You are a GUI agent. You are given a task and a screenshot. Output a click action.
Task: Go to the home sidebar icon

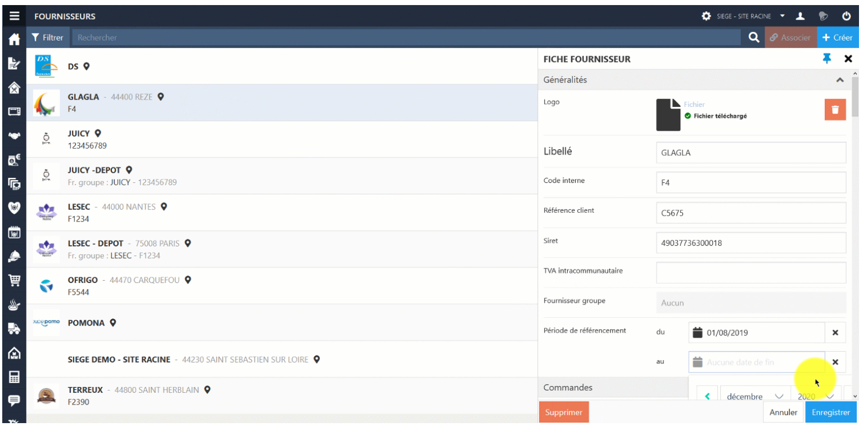coord(14,39)
